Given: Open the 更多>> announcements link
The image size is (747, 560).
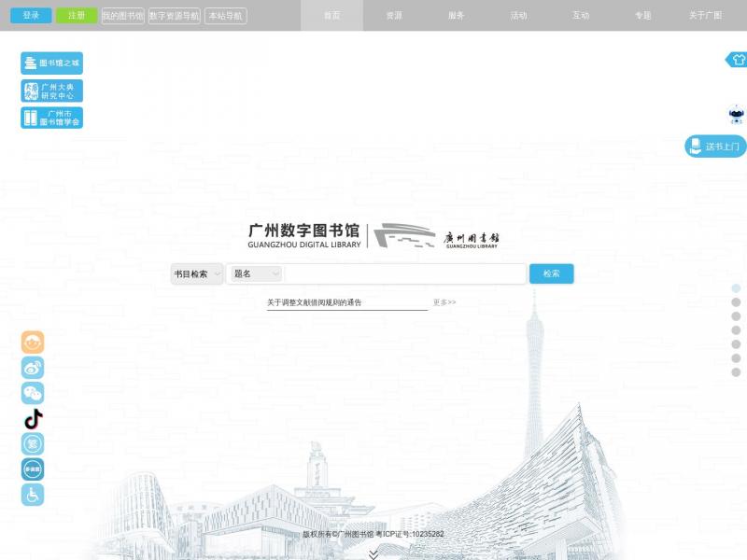Looking at the screenshot, I should pyautogui.click(x=444, y=302).
